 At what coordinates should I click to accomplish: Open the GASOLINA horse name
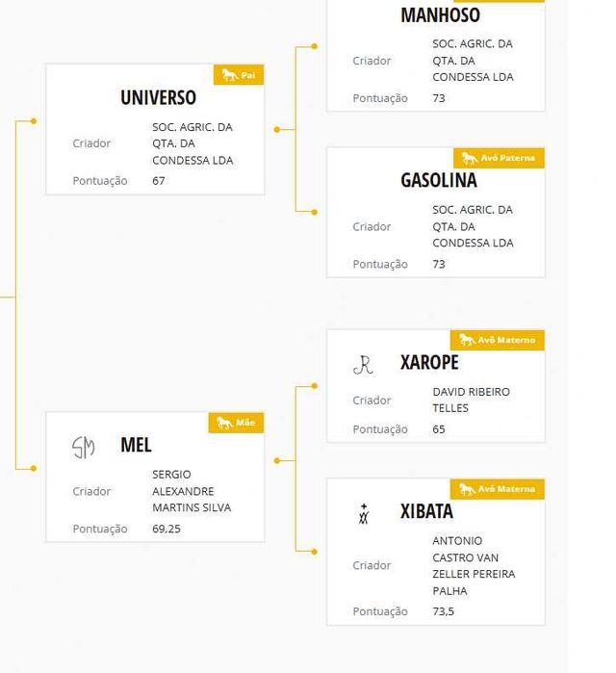click(438, 180)
